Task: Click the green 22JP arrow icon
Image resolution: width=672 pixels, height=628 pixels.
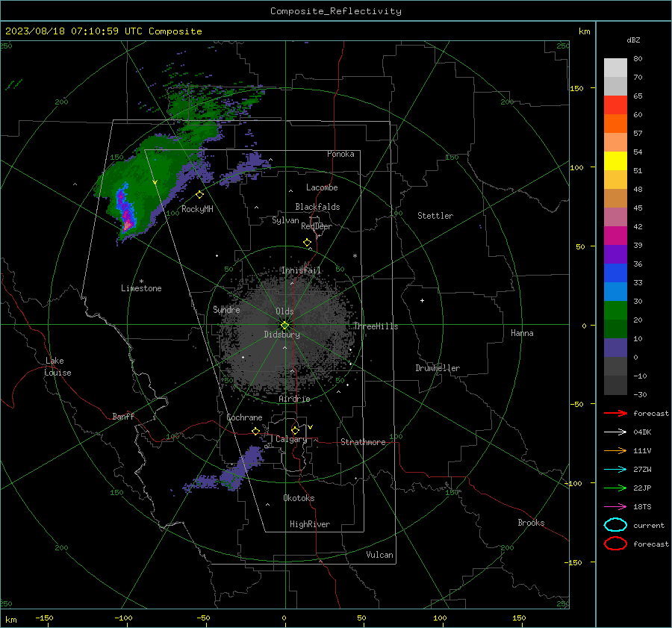Action: point(615,488)
